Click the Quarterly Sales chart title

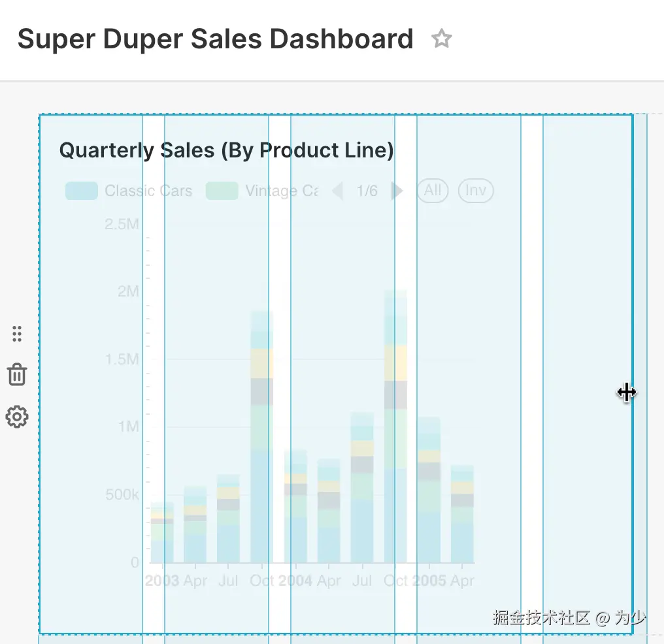pos(226,151)
